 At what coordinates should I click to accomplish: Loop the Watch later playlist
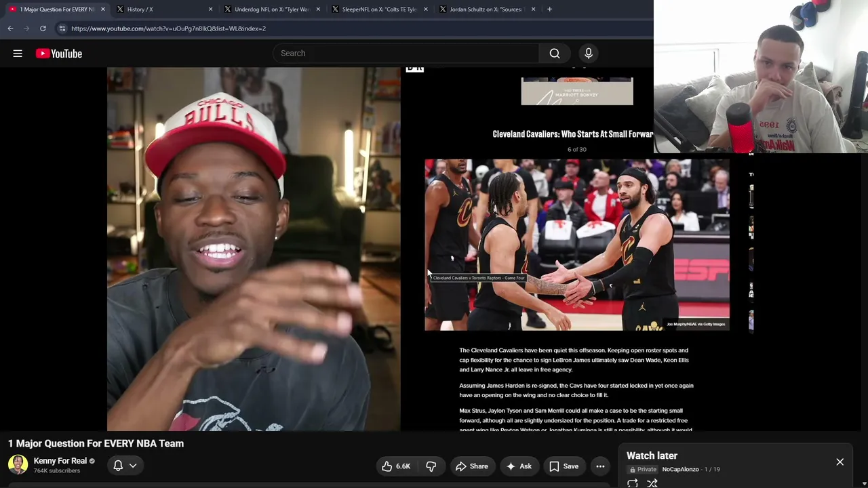(633, 483)
